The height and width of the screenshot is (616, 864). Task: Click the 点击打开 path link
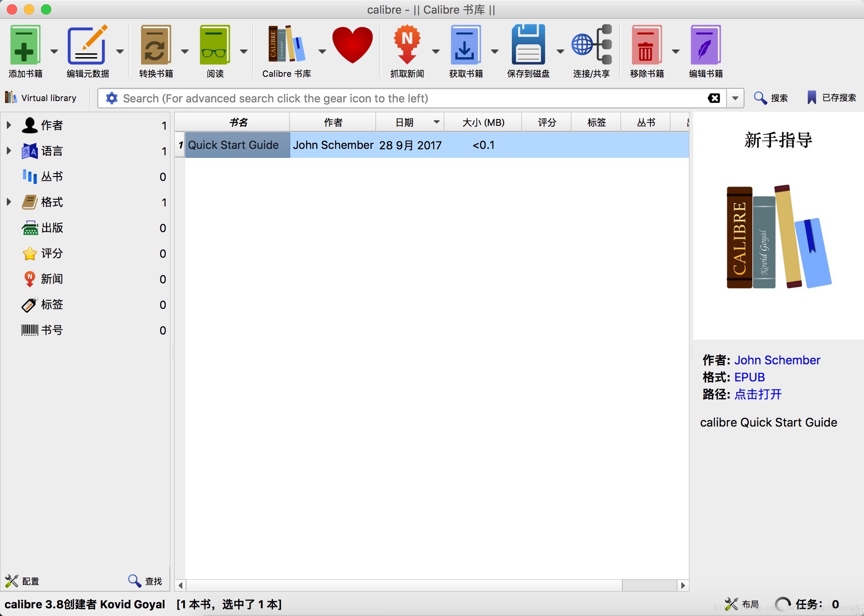758,394
